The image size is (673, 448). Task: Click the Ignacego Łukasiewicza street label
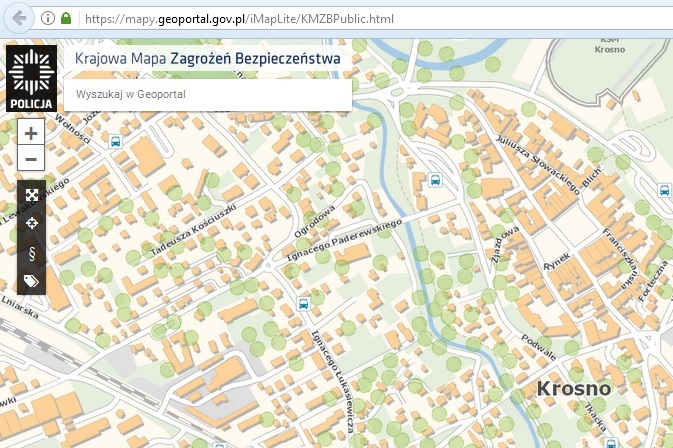pyautogui.click(x=333, y=380)
